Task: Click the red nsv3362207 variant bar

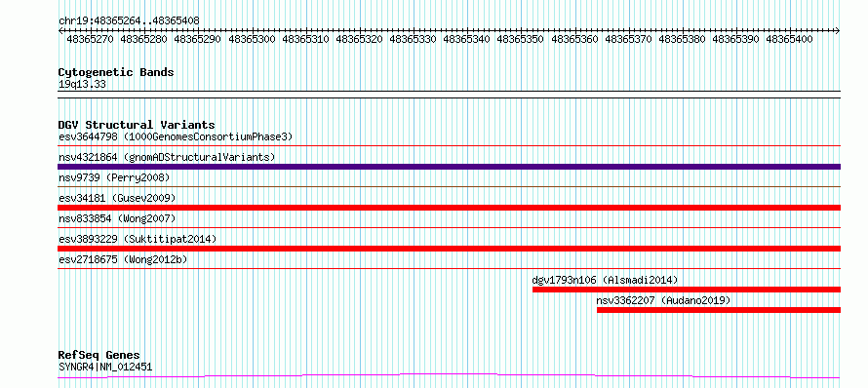Action: (719, 310)
